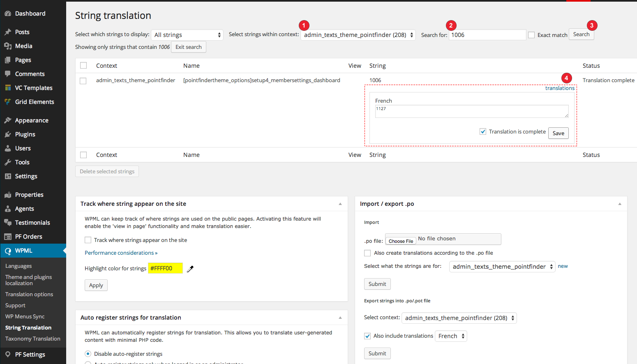Image resolution: width=637 pixels, height=364 pixels.
Task: Open Translation options in WPML submenu
Action: (29, 295)
